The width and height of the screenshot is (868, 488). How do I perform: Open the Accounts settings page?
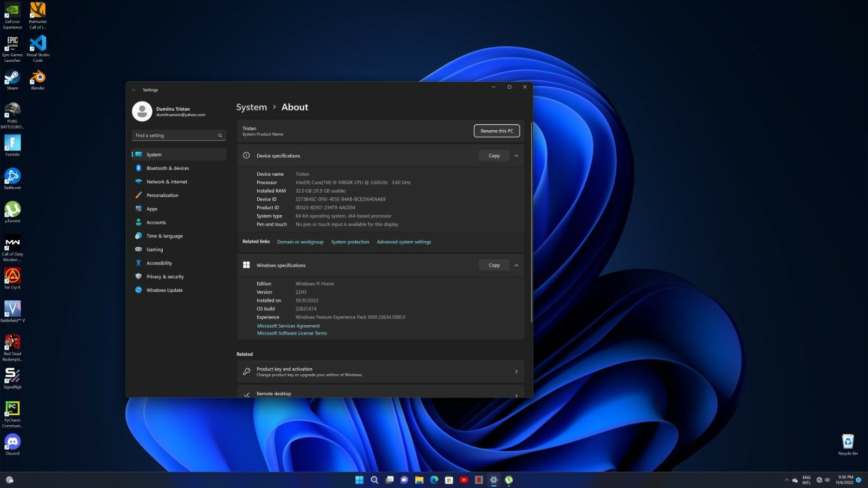tap(178, 222)
